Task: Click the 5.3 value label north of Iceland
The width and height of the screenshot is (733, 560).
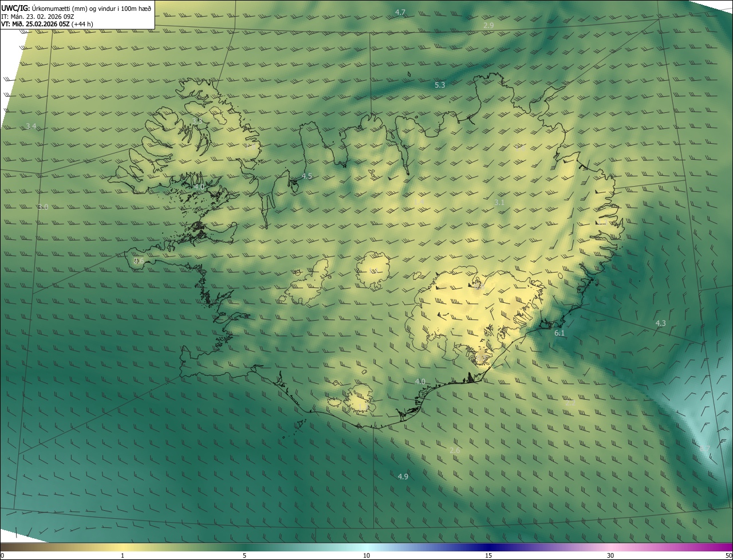Action: pyautogui.click(x=440, y=85)
